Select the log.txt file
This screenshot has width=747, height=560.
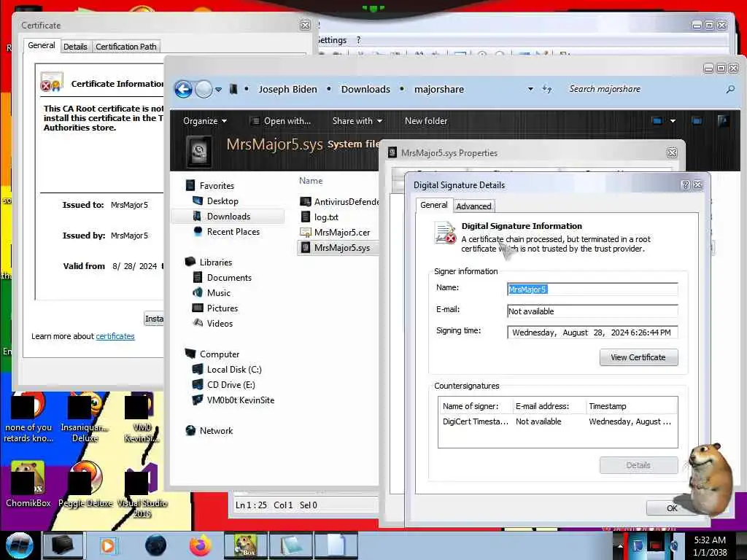tap(326, 217)
